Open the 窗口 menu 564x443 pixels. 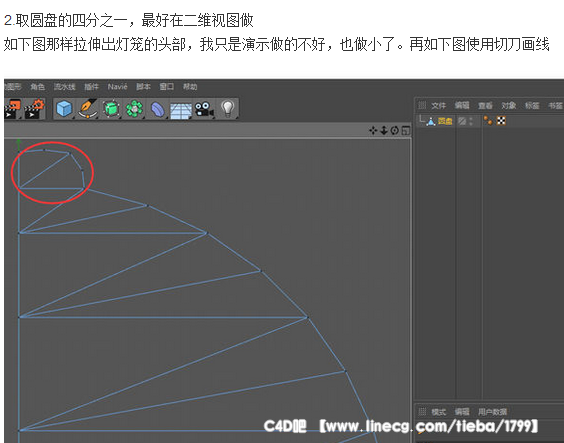pos(167,87)
